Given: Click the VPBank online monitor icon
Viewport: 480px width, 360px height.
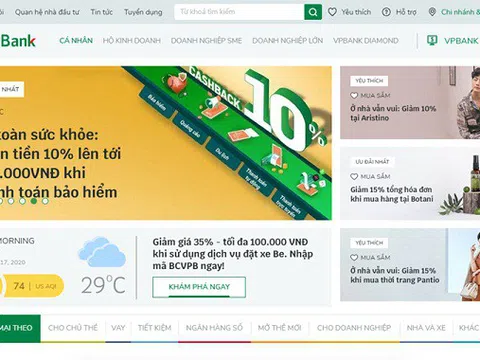Looking at the screenshot, I should [x=432, y=40].
